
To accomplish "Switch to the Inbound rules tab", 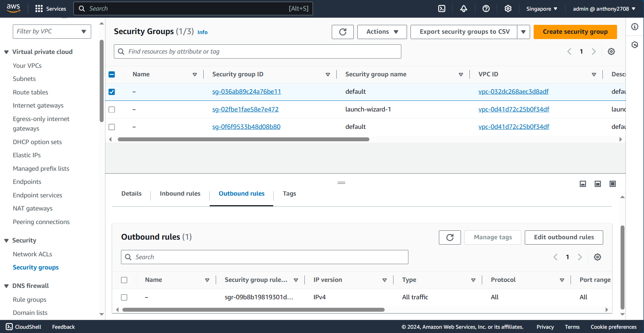I will (180, 193).
